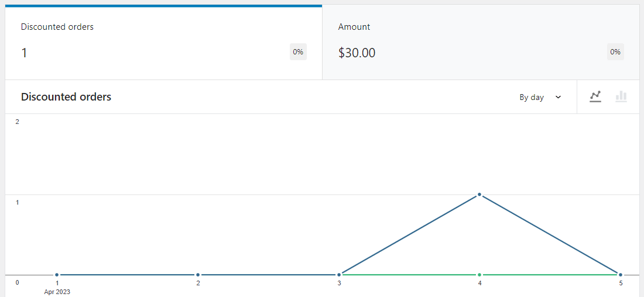Open the "By day" interval dropdown
Image resolution: width=644 pixels, height=297 pixels.
click(540, 97)
